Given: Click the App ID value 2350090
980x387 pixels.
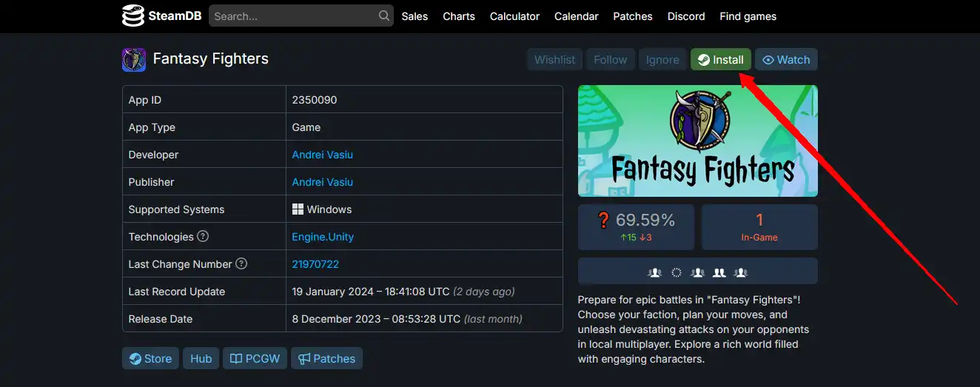Looking at the screenshot, I should pos(315,100).
